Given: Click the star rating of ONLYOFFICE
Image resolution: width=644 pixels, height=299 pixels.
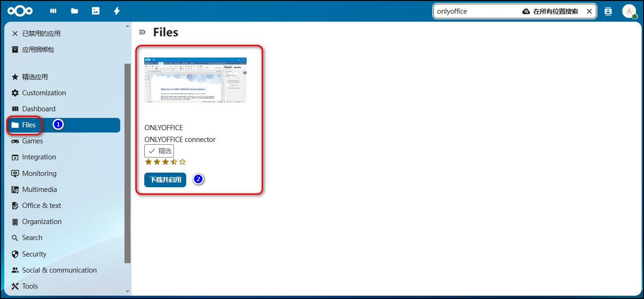Looking at the screenshot, I should tap(165, 162).
